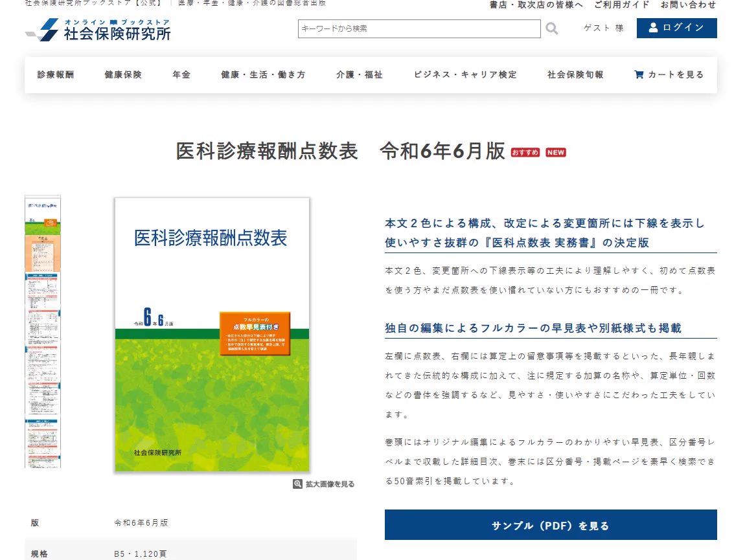Click the 規格 row label
734x560 pixels.
coord(40,554)
